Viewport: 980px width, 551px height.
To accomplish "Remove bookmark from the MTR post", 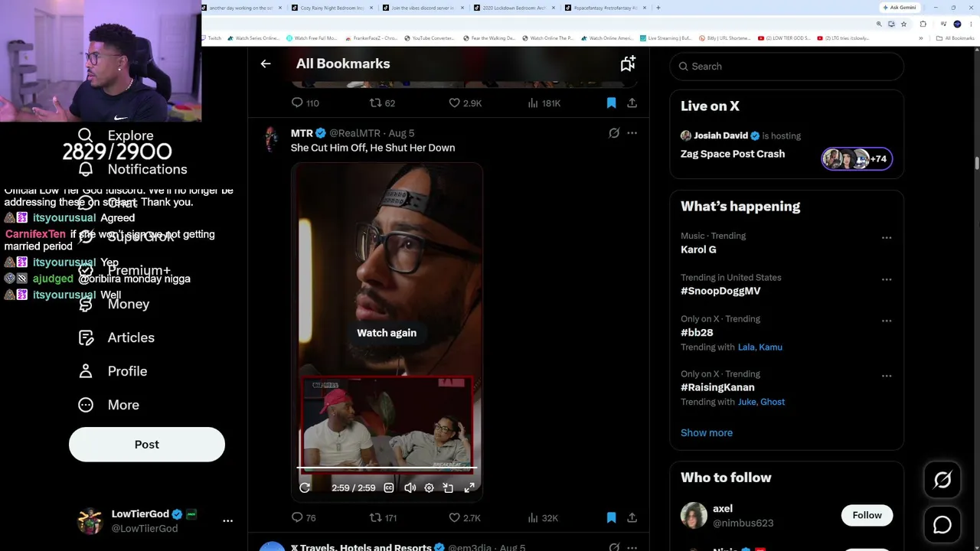I will (611, 517).
